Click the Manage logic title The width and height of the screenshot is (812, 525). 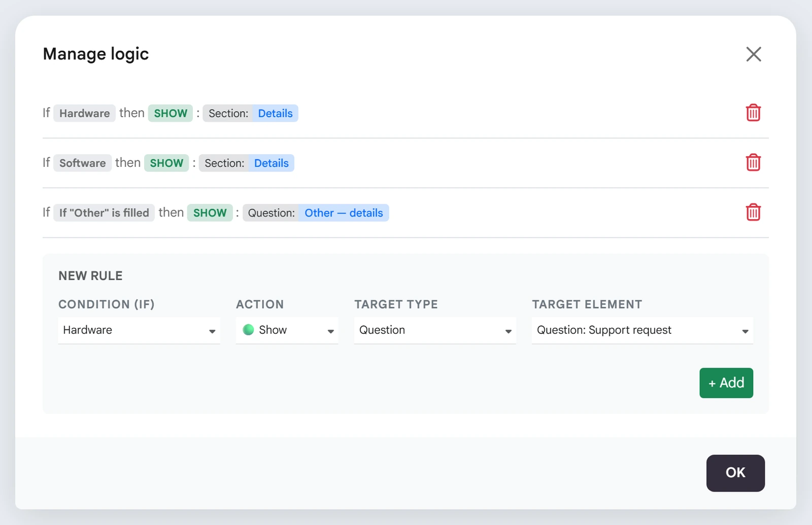[x=96, y=54]
